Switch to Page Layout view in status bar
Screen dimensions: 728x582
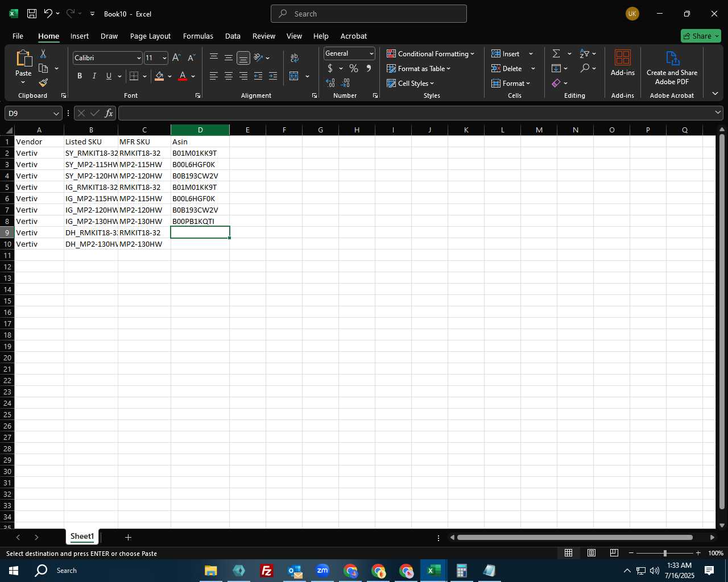click(x=591, y=553)
